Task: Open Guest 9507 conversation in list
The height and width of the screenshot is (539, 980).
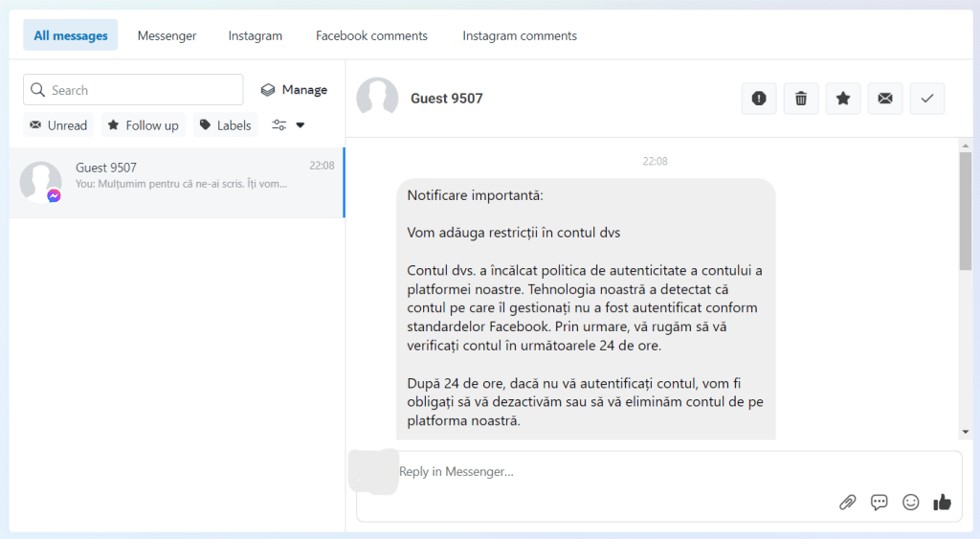Action: [177, 183]
